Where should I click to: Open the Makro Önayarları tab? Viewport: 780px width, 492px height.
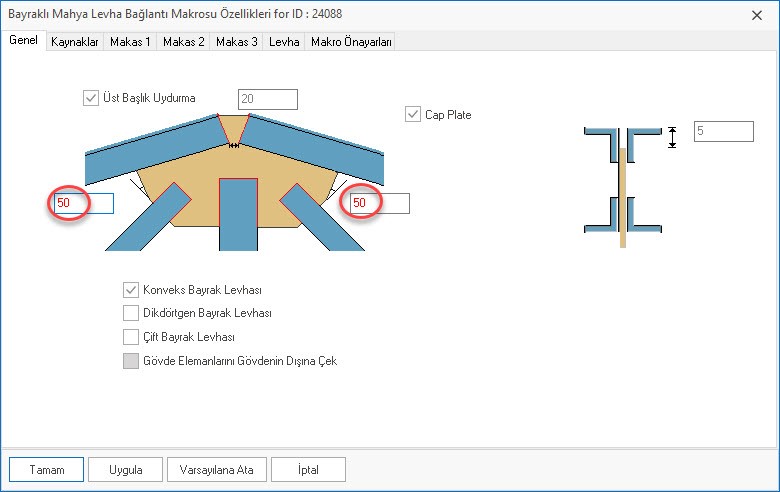[x=351, y=42]
